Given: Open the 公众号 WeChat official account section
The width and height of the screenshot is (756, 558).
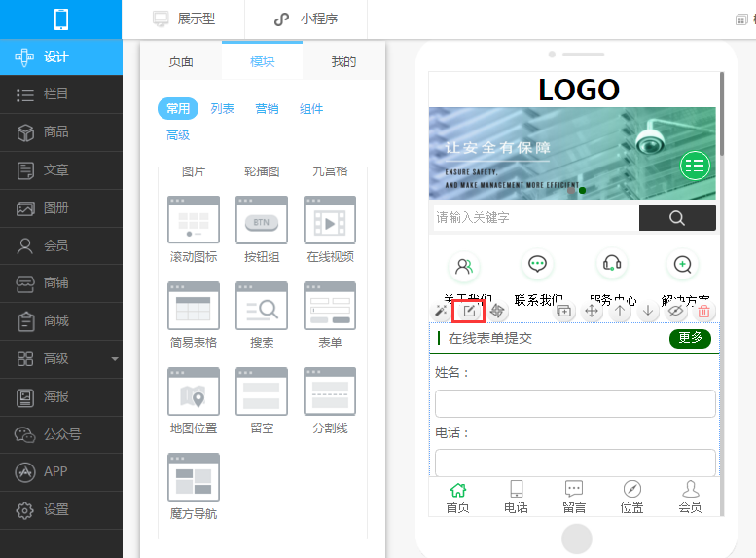Looking at the screenshot, I should click(x=61, y=435).
